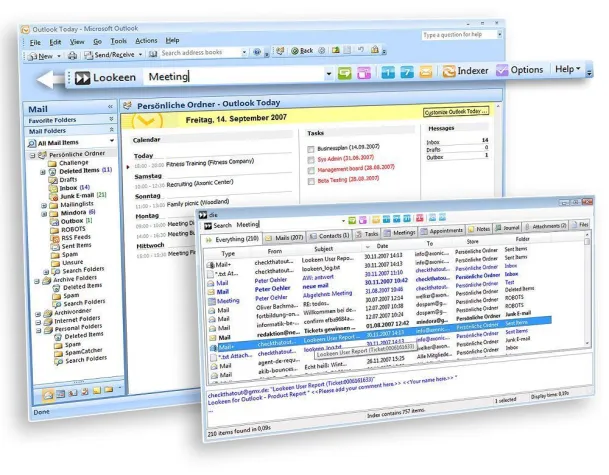Tick the Sys Admin task checkbox
Image resolution: width=609 pixels, height=475 pixels.
(x=312, y=158)
